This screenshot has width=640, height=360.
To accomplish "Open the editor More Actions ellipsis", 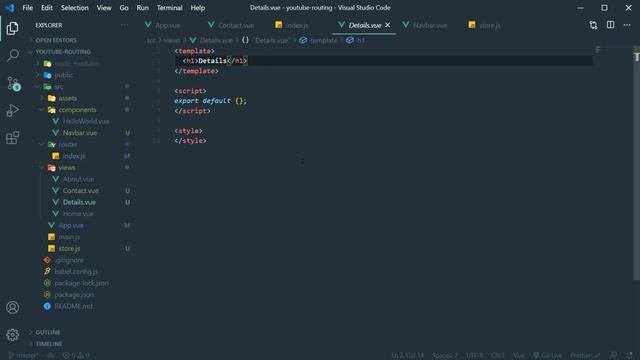I will point(627,25).
